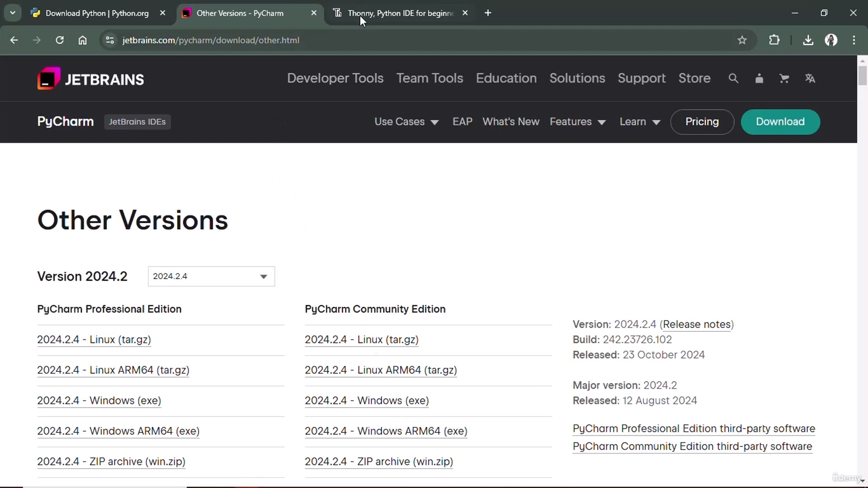This screenshot has height=488, width=868.
Task: Open the What's New link
Action: coord(511,122)
